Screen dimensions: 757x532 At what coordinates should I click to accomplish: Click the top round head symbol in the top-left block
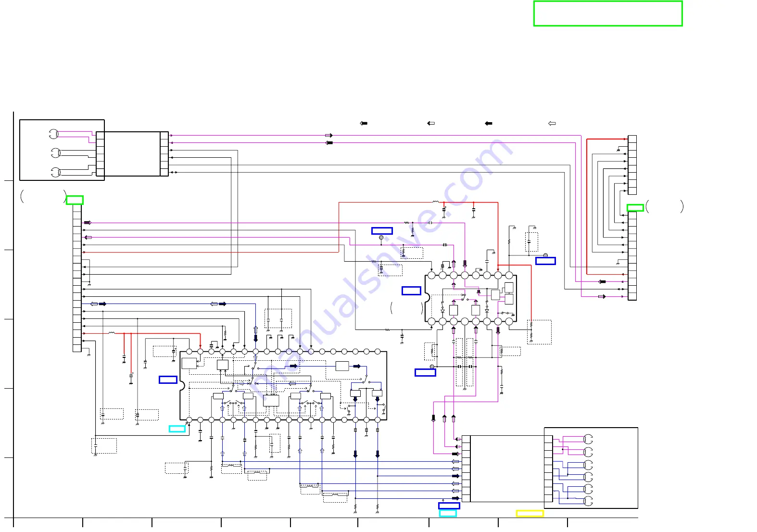click(x=53, y=134)
